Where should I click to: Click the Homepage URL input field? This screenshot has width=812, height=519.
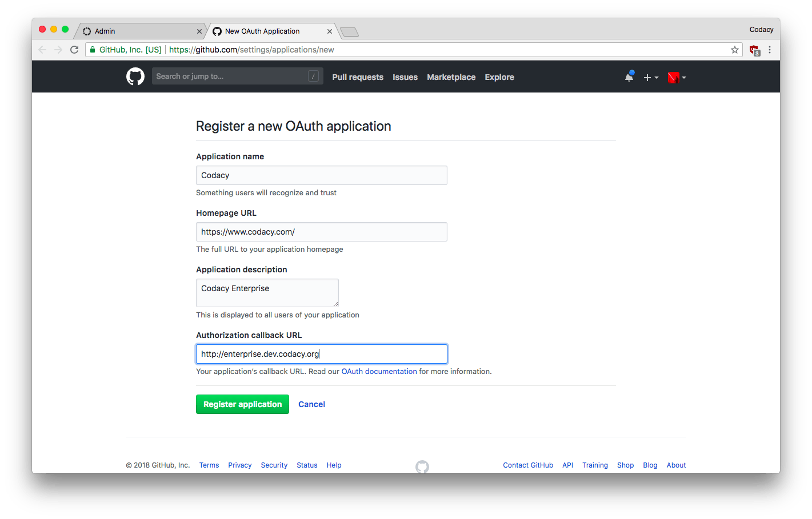click(322, 232)
